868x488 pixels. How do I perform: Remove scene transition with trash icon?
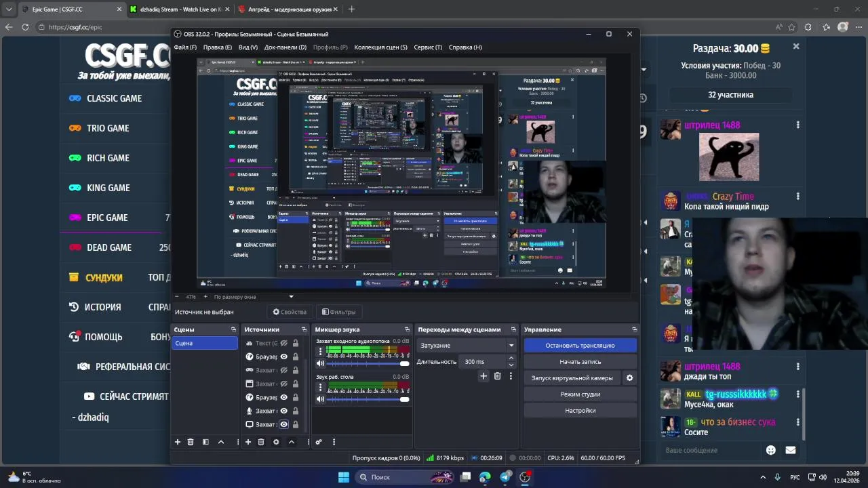click(497, 376)
